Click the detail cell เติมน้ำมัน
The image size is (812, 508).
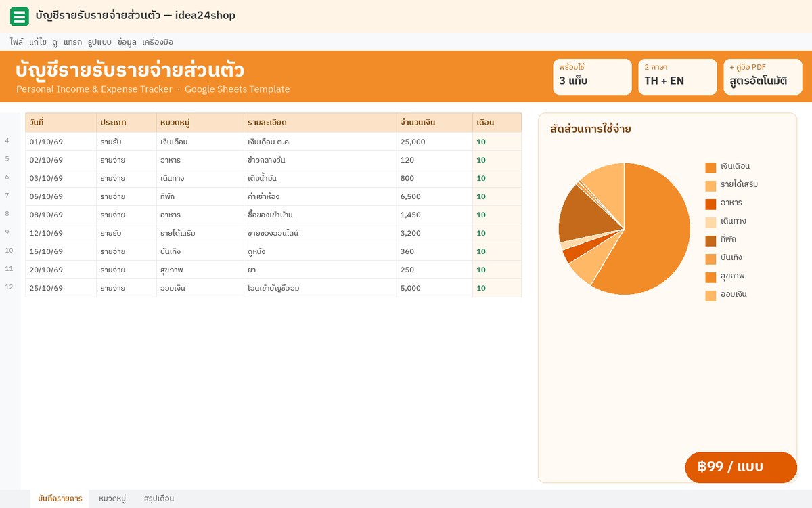click(320, 178)
